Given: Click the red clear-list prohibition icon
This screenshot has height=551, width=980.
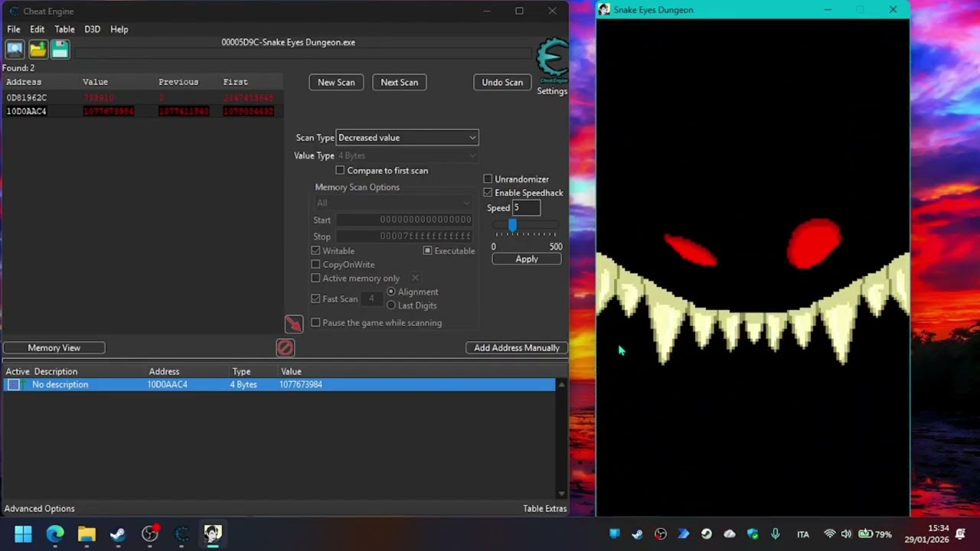Looking at the screenshot, I should (x=285, y=347).
